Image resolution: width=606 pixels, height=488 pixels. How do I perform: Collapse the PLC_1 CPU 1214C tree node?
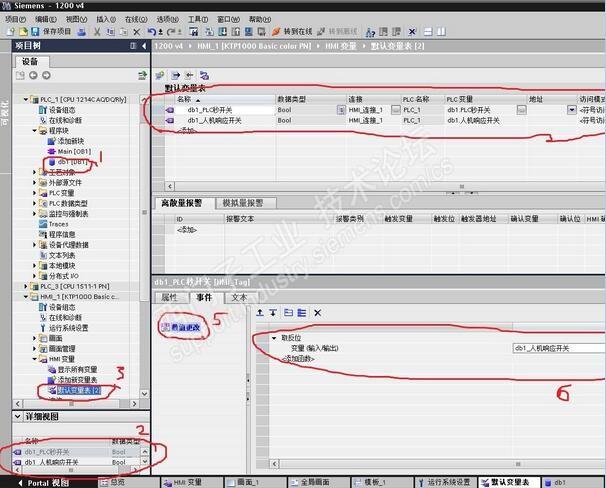[x=26, y=100]
